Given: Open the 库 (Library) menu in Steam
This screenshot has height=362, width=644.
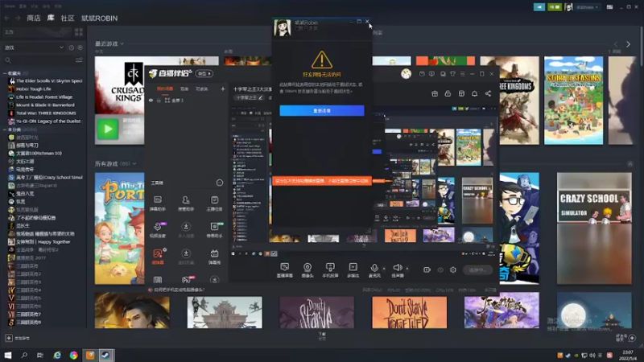Looking at the screenshot, I should tap(51, 18).
